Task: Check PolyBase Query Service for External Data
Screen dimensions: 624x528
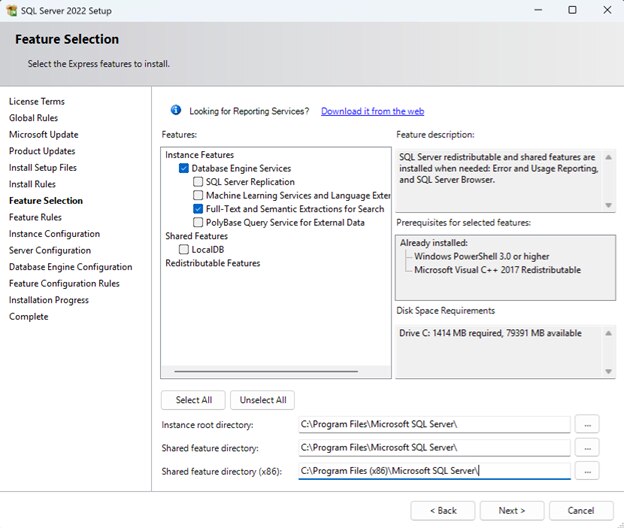Action: point(198,222)
